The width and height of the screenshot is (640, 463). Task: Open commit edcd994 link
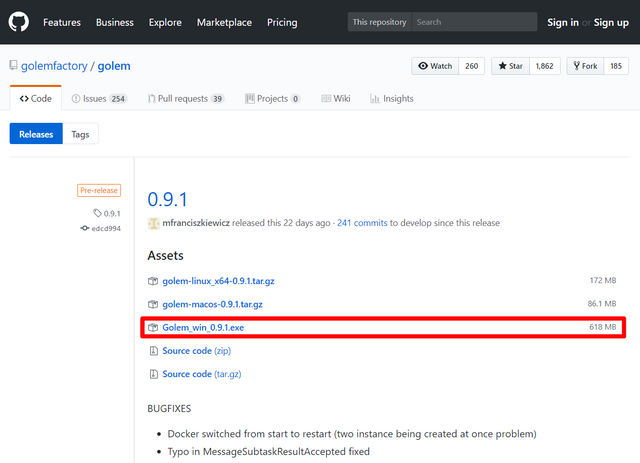tap(106, 229)
